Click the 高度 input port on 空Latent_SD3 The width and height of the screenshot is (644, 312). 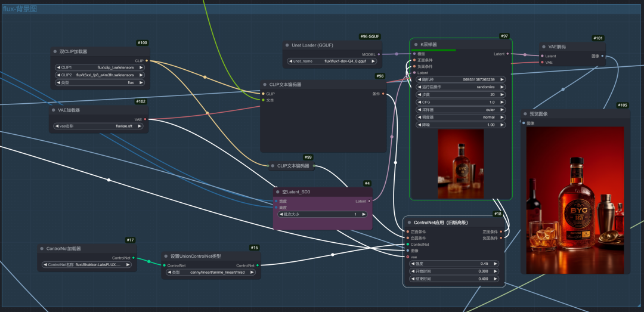coord(276,207)
